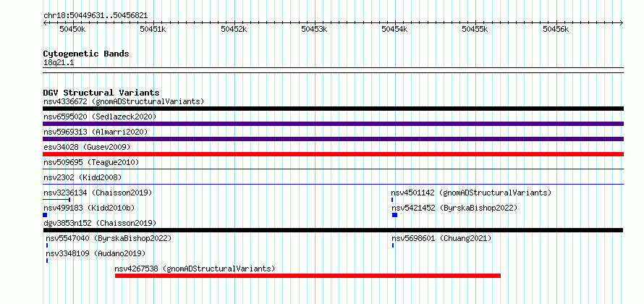Click the 50455k ruler label
This screenshot has width=644, height=304.
point(475,29)
